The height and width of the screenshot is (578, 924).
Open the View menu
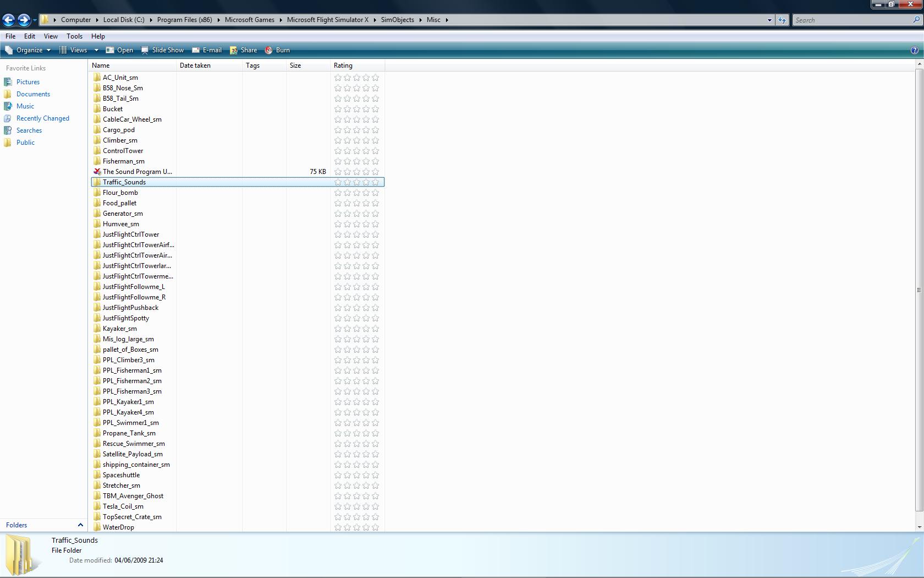(51, 36)
